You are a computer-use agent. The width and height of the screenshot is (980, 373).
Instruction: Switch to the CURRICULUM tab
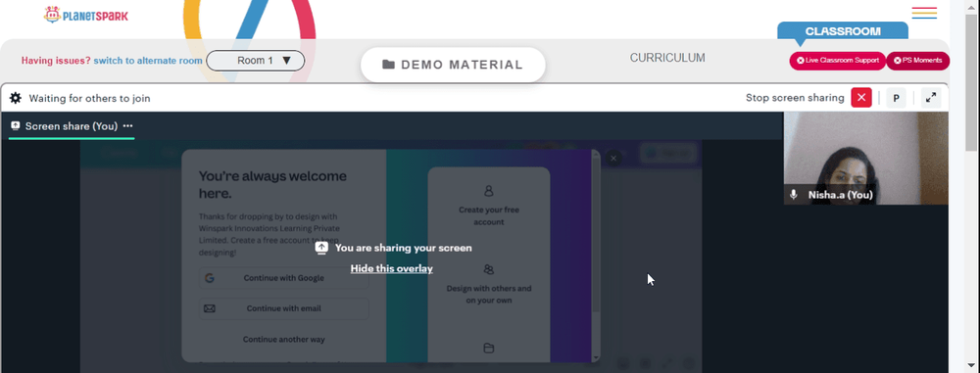tap(666, 58)
